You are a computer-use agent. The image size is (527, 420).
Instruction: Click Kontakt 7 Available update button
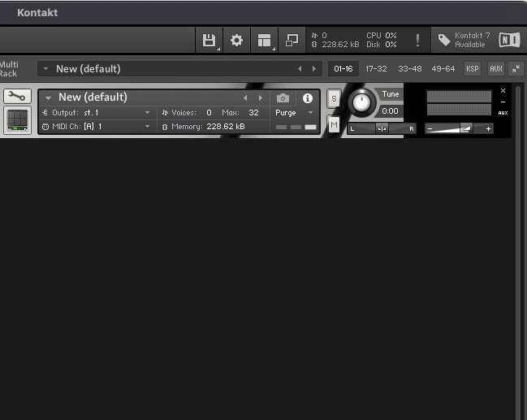(463, 40)
